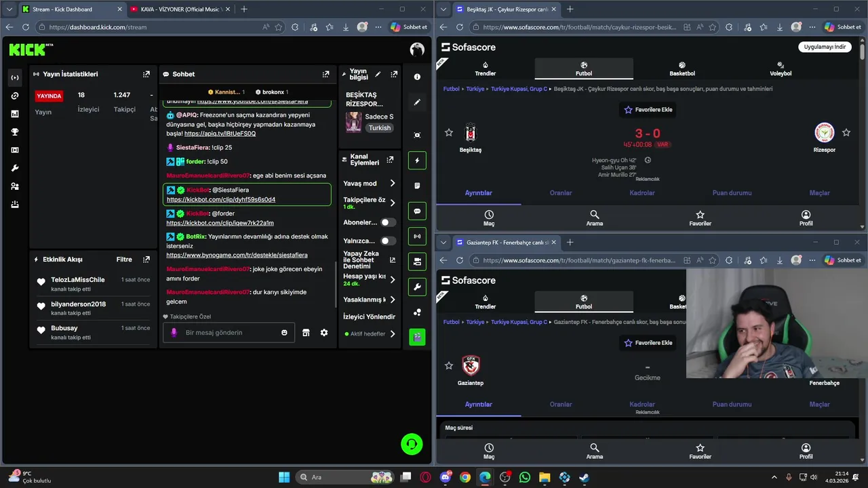The image size is (868, 488).
Task: Pop out the Sohbet chat panel
Action: 325,74
